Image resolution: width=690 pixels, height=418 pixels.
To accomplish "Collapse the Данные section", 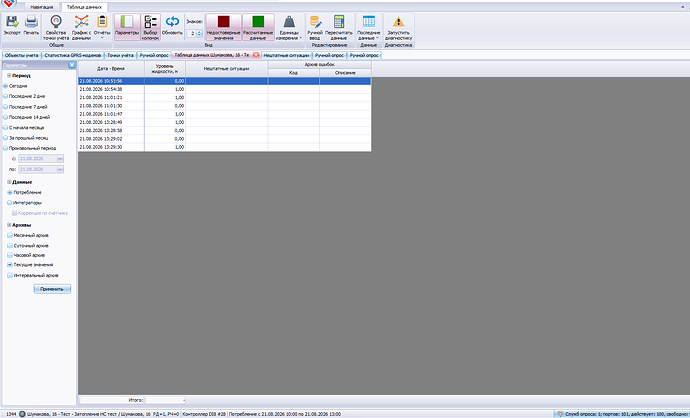I will pos(9,182).
